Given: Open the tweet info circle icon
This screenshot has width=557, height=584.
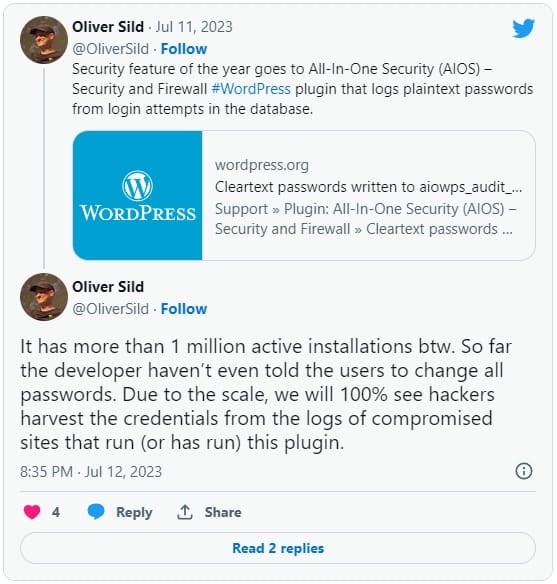Looking at the screenshot, I should pyautogui.click(x=524, y=471).
